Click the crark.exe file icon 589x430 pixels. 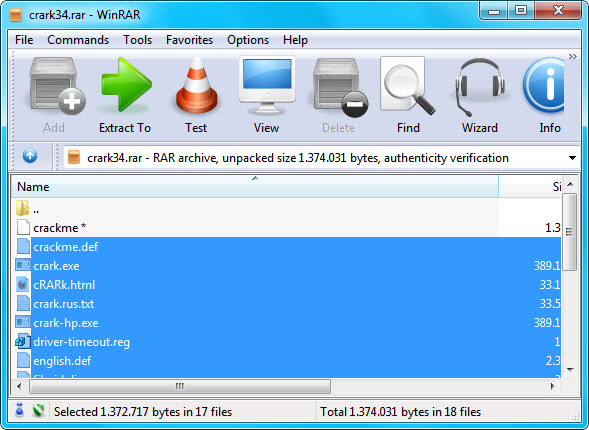tap(23, 265)
